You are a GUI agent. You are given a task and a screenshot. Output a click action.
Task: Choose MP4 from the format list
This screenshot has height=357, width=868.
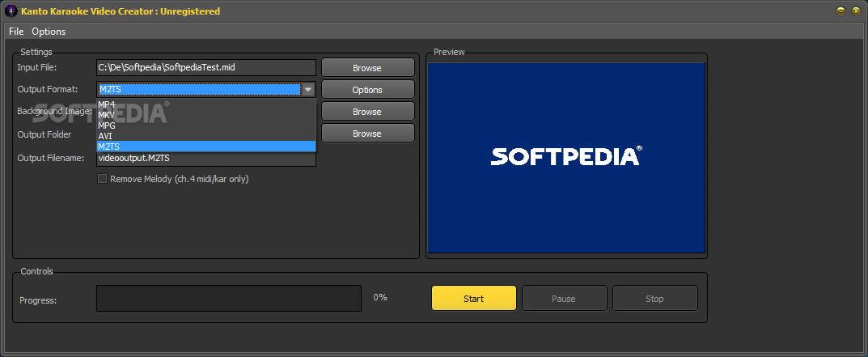pyautogui.click(x=206, y=104)
